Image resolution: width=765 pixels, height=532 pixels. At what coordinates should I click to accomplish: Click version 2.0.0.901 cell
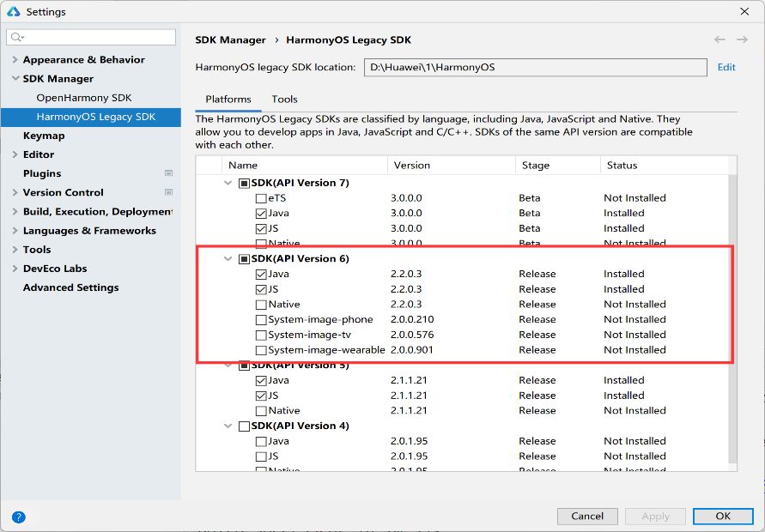(x=412, y=349)
